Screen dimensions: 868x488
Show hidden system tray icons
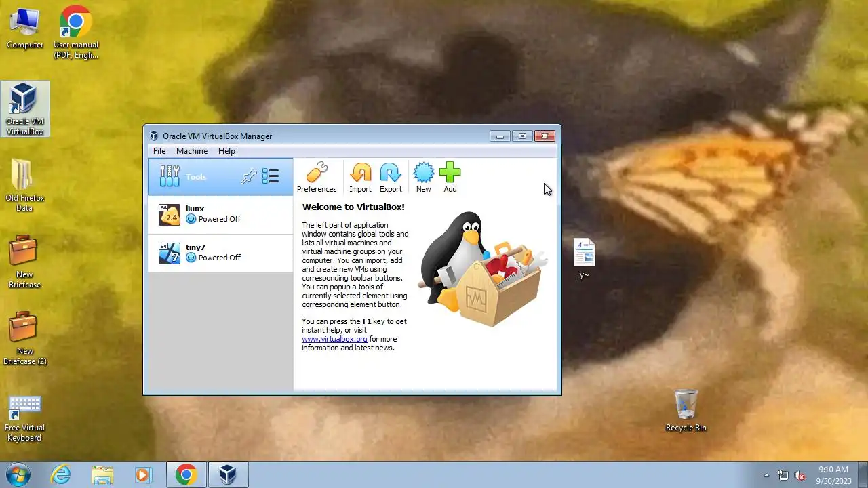tap(766, 475)
